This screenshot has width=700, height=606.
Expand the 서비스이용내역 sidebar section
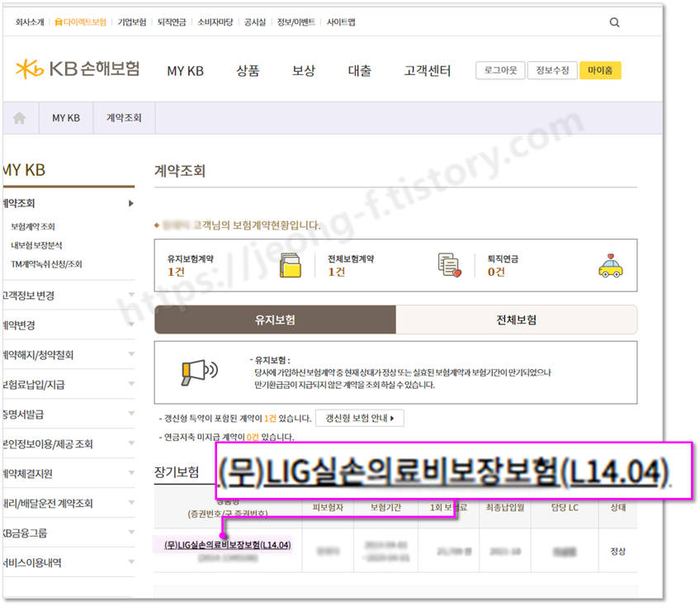click(x=69, y=562)
